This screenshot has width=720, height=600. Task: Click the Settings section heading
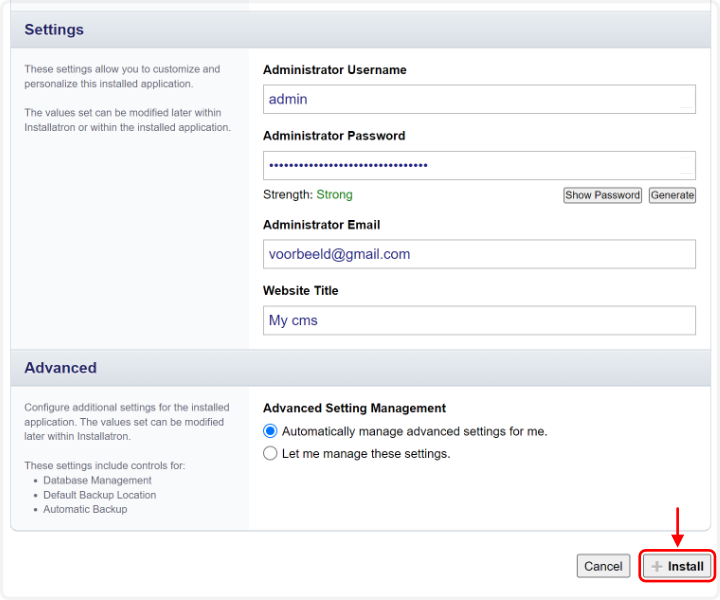(54, 30)
